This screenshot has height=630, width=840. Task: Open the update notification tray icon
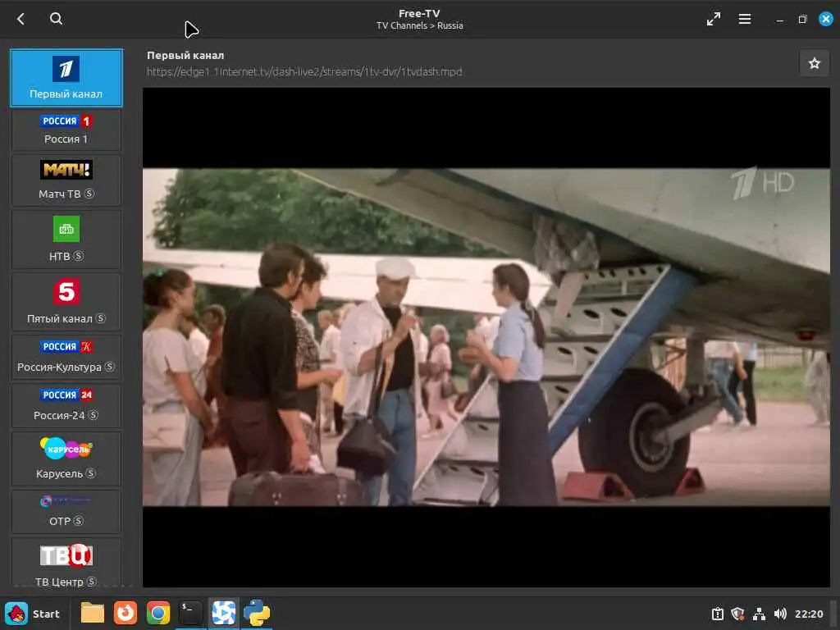coord(717,614)
